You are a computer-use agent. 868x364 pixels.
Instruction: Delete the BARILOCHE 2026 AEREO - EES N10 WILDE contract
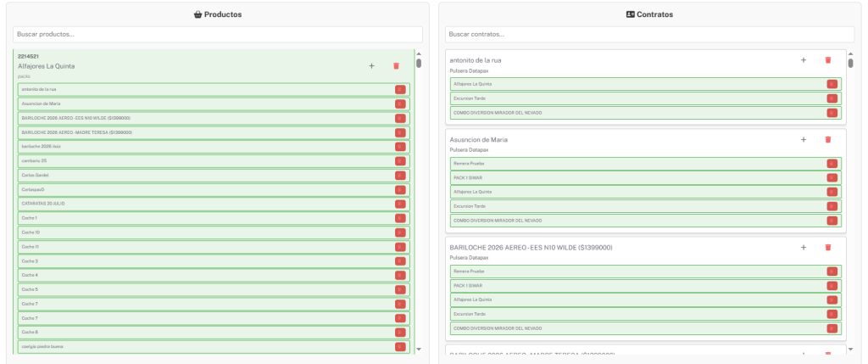(x=828, y=248)
